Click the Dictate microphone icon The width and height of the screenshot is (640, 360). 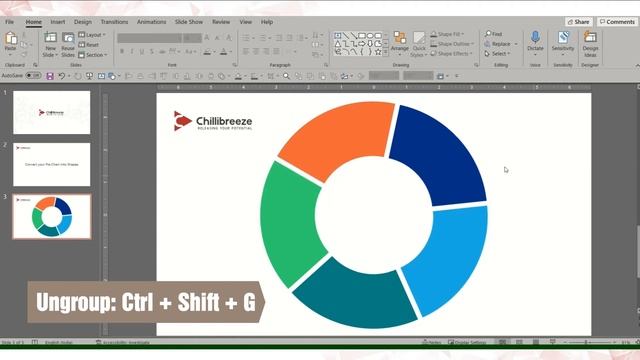pos(535,38)
